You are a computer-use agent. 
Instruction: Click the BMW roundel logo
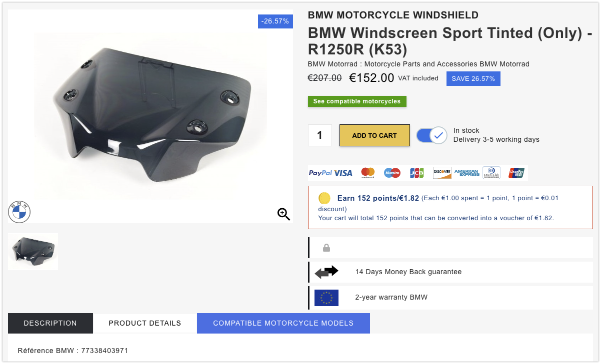pyautogui.click(x=19, y=212)
